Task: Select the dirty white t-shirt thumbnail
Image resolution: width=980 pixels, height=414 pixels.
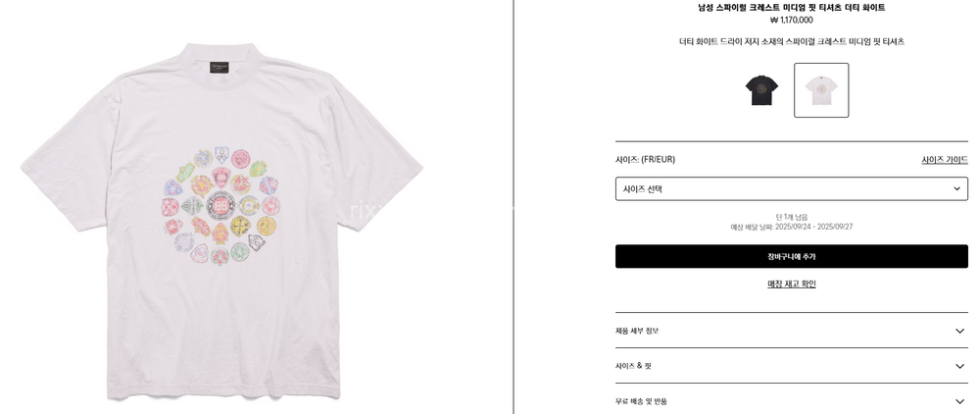Action: point(821,90)
